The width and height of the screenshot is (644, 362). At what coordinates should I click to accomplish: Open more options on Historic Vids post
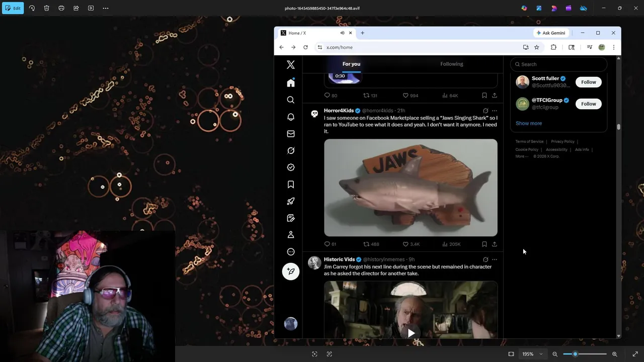pyautogui.click(x=495, y=259)
